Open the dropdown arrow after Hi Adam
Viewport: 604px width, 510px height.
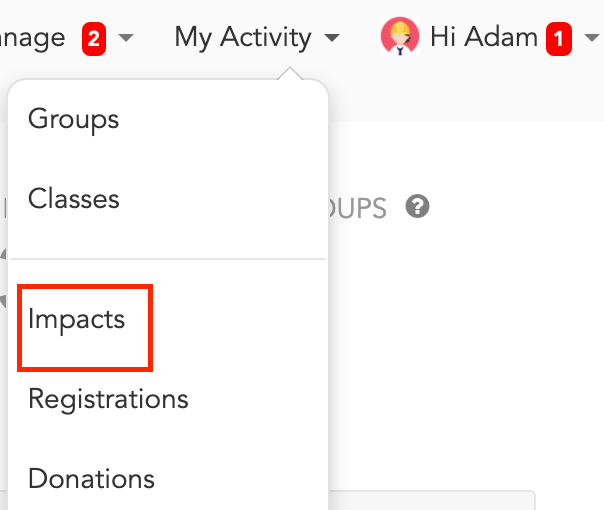(x=592, y=38)
